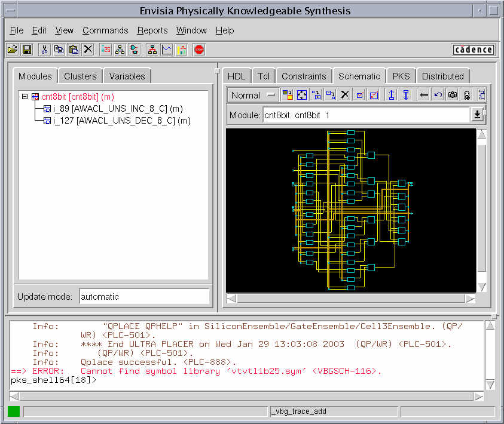Image resolution: width=504 pixels, height=424 pixels.
Task: Open the Module selector dropdown arrow
Action: click(477, 115)
